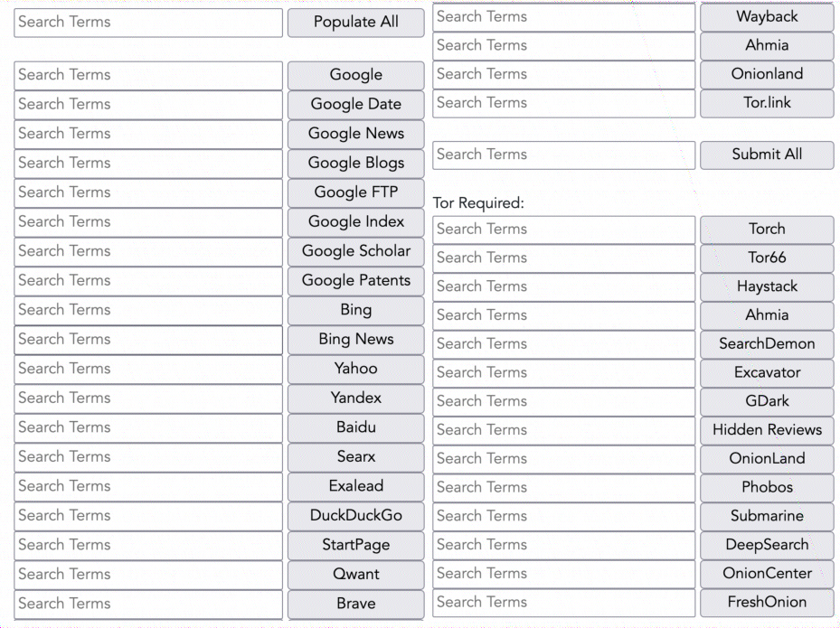
Task: Click the Torch search button
Action: tap(767, 230)
